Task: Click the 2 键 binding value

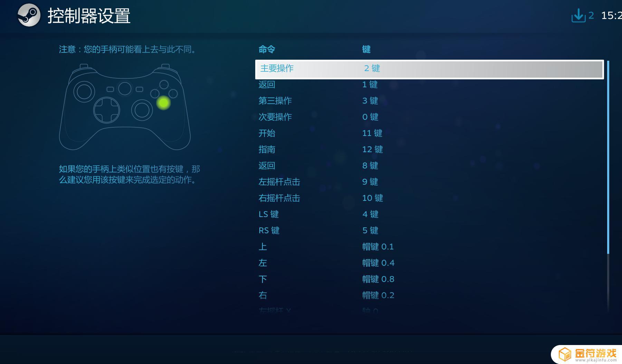Action: [372, 68]
